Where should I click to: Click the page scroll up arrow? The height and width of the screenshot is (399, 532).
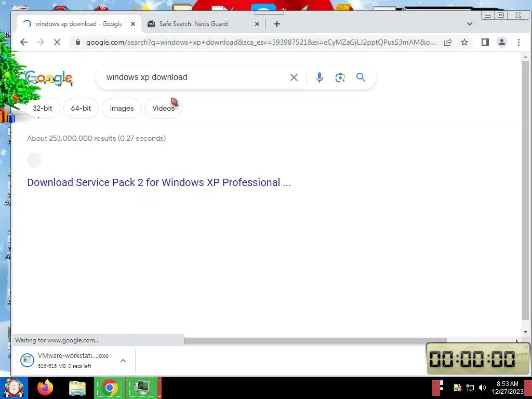pyautogui.click(x=525, y=57)
